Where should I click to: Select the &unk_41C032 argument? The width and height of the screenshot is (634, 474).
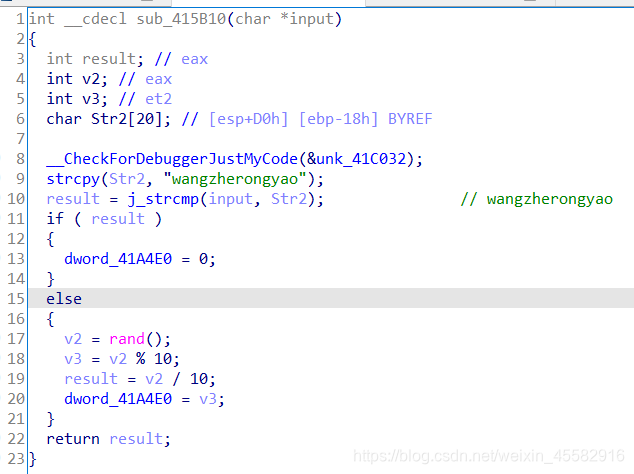point(357,159)
